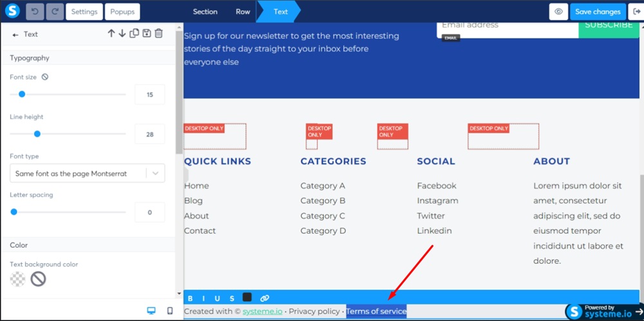The image size is (644, 321).
Task: Open the text color swatch in toolbar
Action: click(x=247, y=297)
